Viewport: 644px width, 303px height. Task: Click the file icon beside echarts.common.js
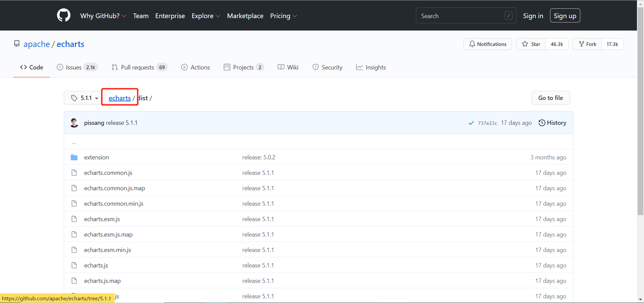pyautogui.click(x=74, y=172)
